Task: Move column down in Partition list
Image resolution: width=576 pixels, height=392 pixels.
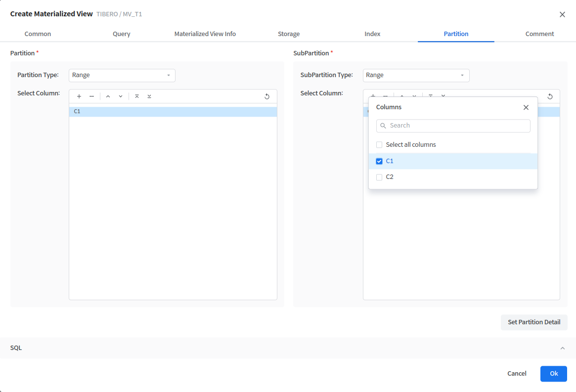Action: pos(121,96)
